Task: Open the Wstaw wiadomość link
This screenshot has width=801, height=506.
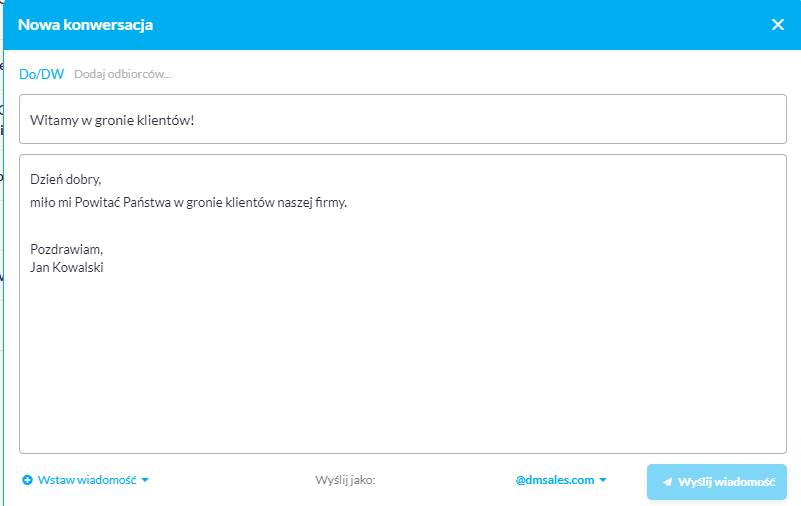Action: pos(87,480)
